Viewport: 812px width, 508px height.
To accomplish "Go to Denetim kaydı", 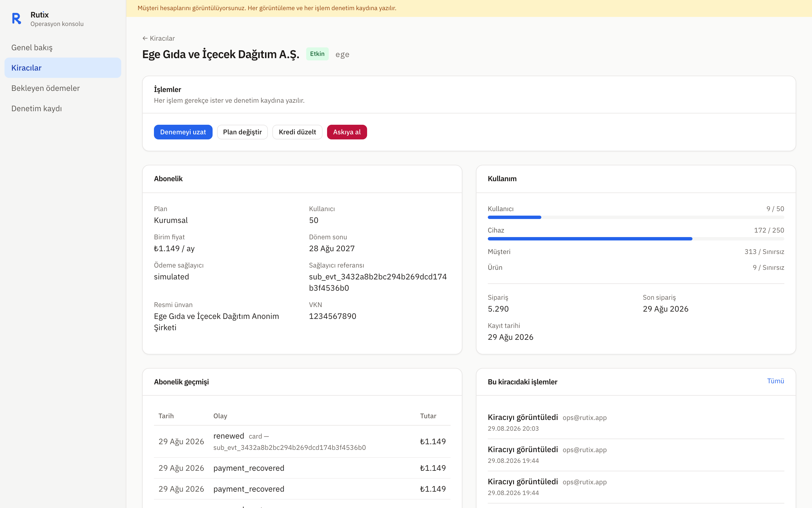I will [63, 108].
